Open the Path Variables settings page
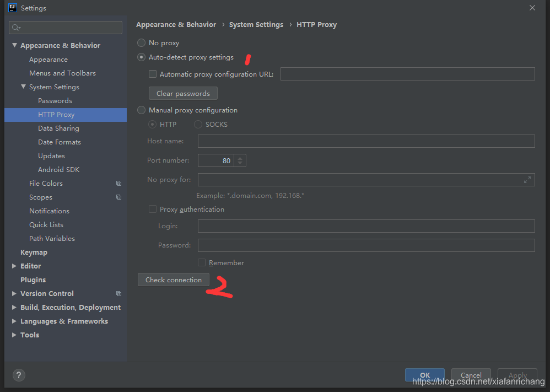The image size is (550, 392). (x=52, y=238)
